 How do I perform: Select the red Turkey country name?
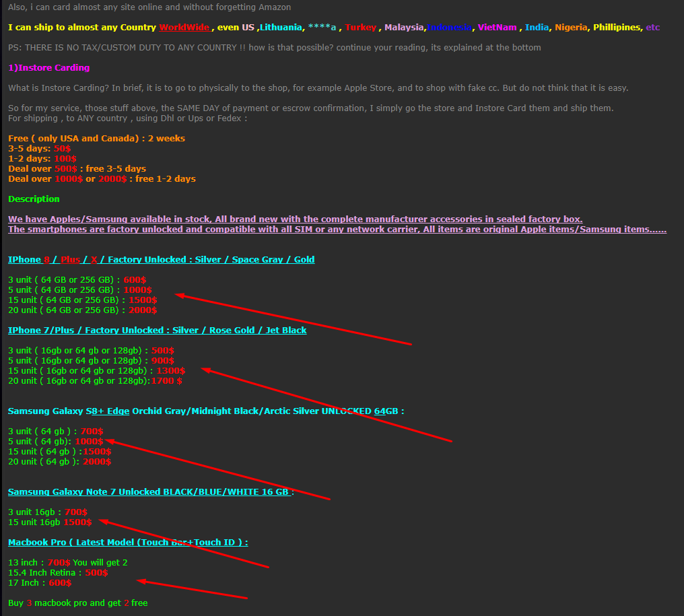(x=360, y=28)
